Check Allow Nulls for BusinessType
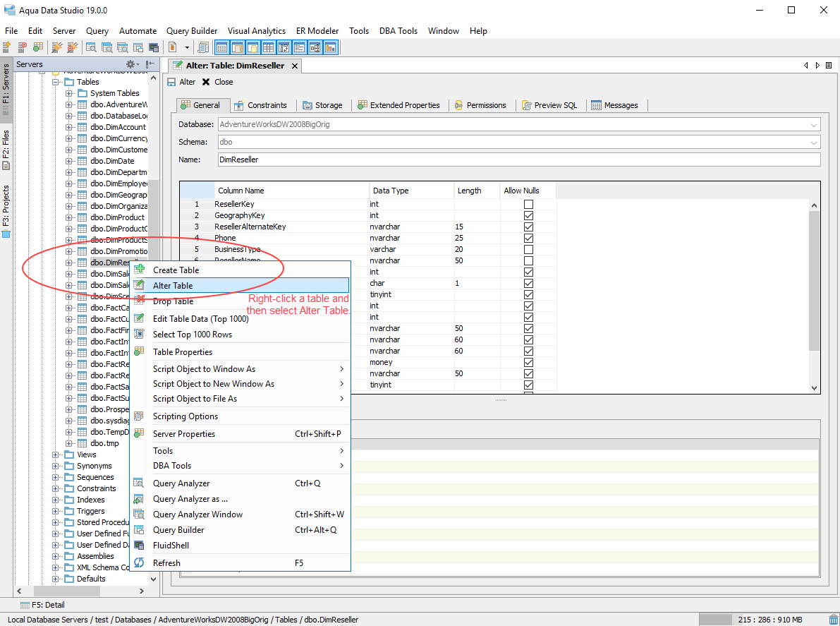This screenshot has height=626, width=840. (x=528, y=249)
